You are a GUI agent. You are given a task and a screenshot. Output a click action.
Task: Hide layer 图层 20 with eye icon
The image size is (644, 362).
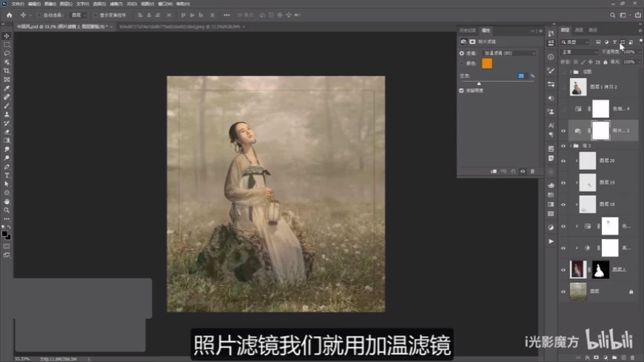(x=563, y=161)
